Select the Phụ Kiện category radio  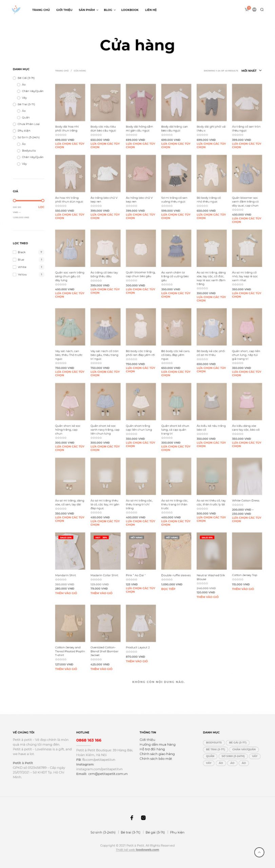point(15,131)
